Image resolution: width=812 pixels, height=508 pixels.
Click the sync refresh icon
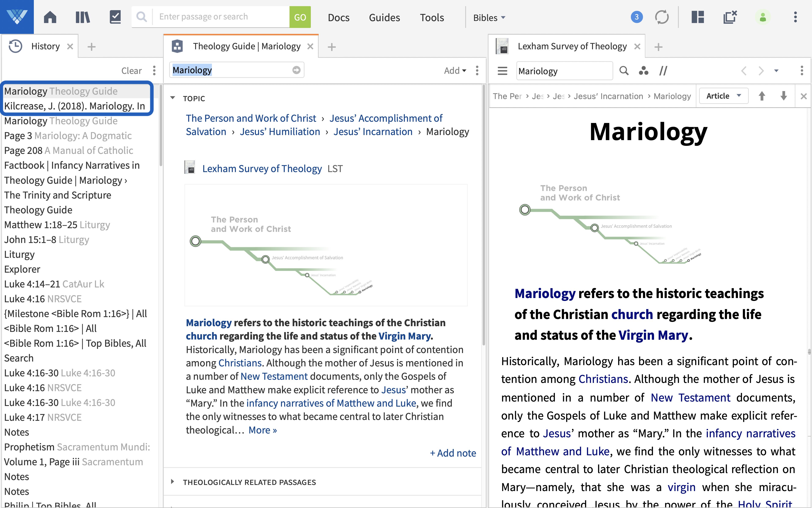[662, 17]
